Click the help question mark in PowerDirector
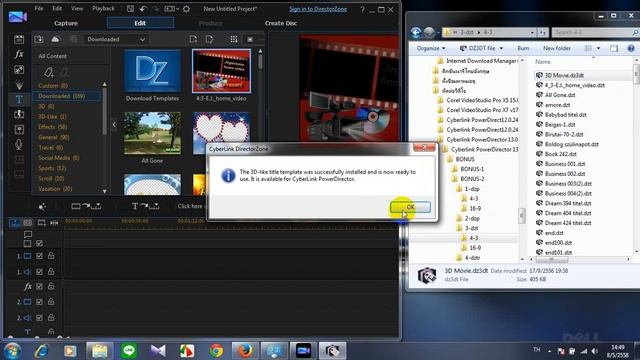Image resolution: width=640 pixels, height=360 pixels. click(362, 9)
